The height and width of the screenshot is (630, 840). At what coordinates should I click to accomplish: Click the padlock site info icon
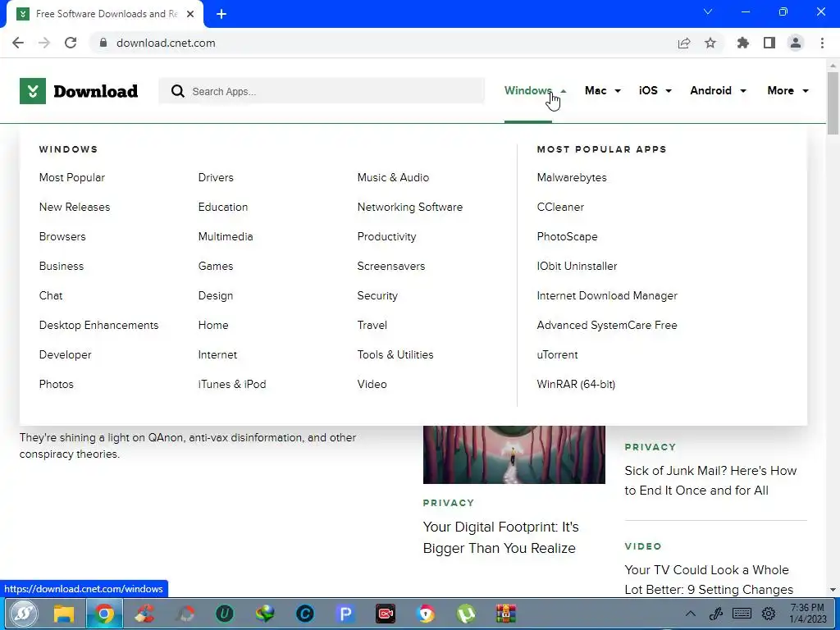103,43
